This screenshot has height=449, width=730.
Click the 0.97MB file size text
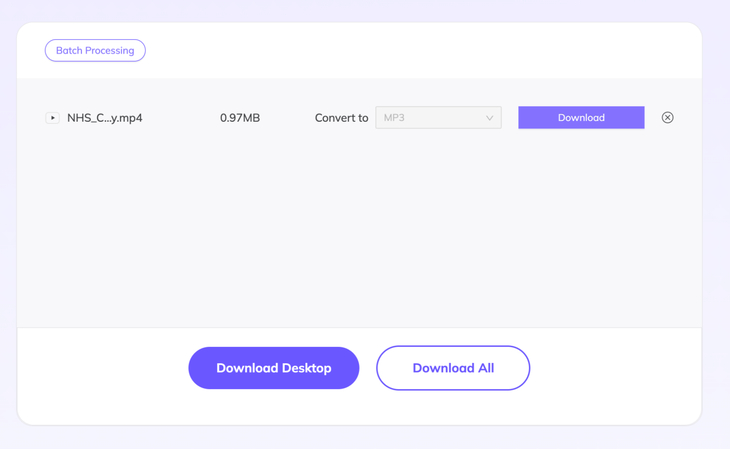click(x=240, y=118)
